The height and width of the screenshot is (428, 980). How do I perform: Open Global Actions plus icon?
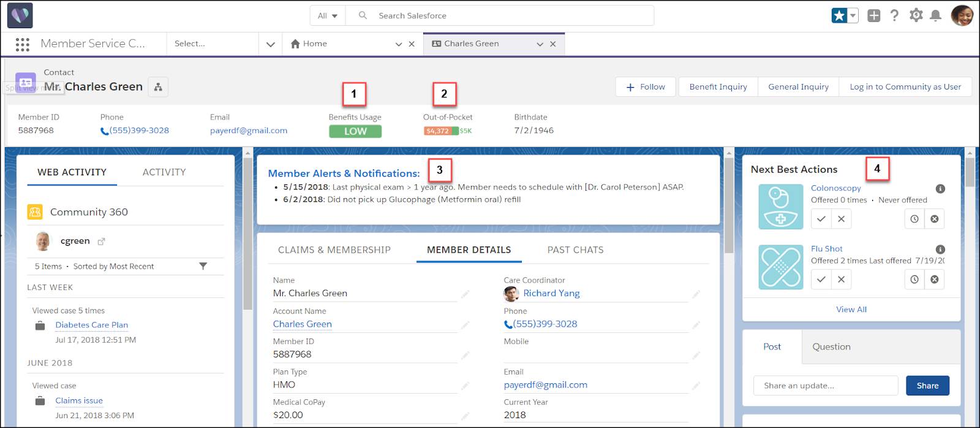874,15
